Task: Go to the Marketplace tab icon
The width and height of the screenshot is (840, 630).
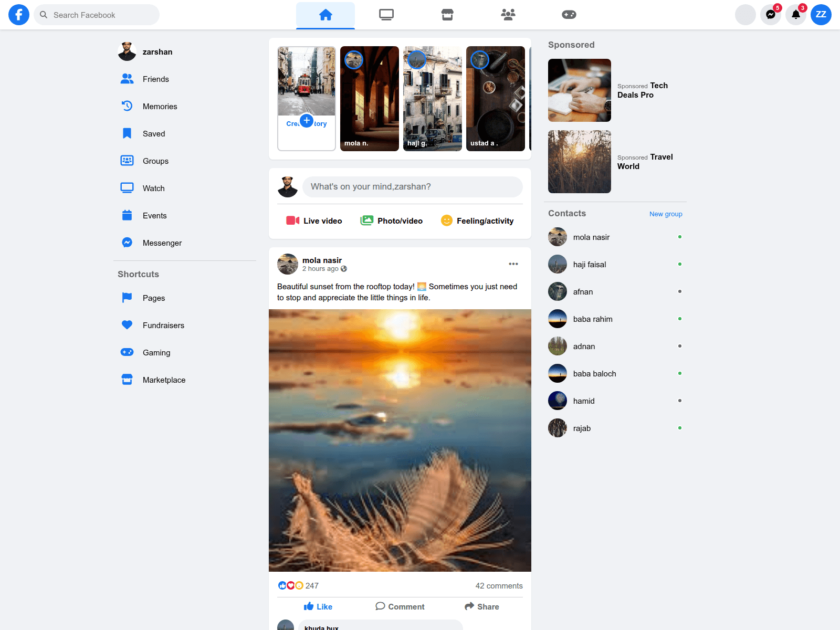Action: [447, 15]
